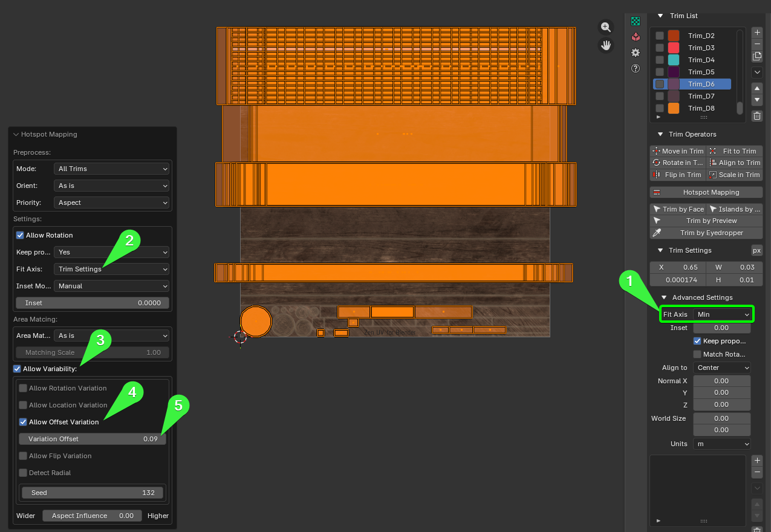The image size is (771, 532).
Task: Open the checkered trim sheet tab icon
Action: point(636,21)
